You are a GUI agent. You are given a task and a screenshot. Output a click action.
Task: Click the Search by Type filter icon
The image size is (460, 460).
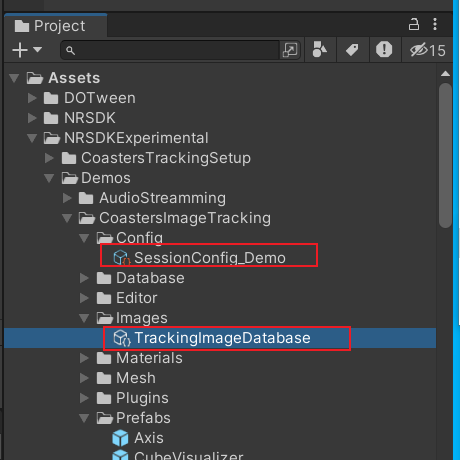point(320,50)
